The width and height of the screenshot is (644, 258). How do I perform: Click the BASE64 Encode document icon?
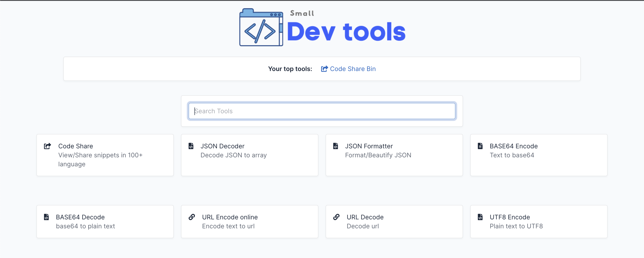[480, 146]
